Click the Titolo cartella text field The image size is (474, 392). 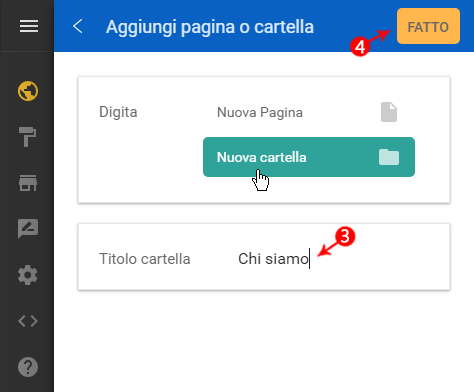click(337, 259)
